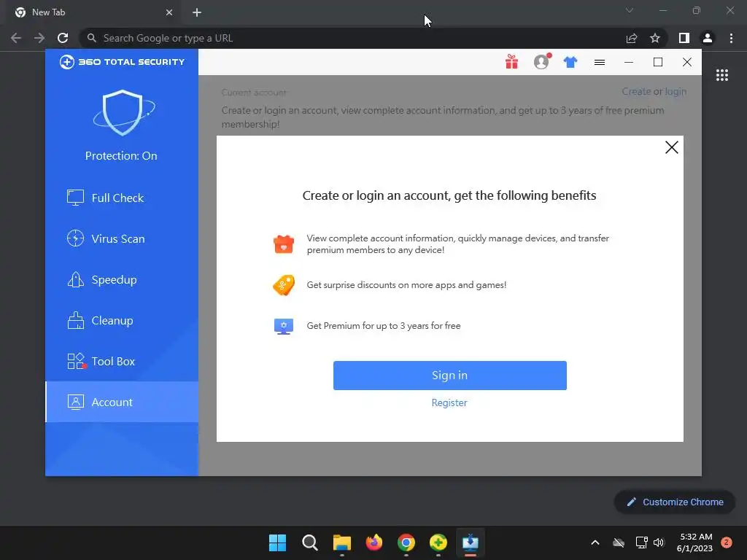Viewport: 747px width, 560px height.
Task: Minimize the 360 Total Security window
Action: [x=629, y=62]
